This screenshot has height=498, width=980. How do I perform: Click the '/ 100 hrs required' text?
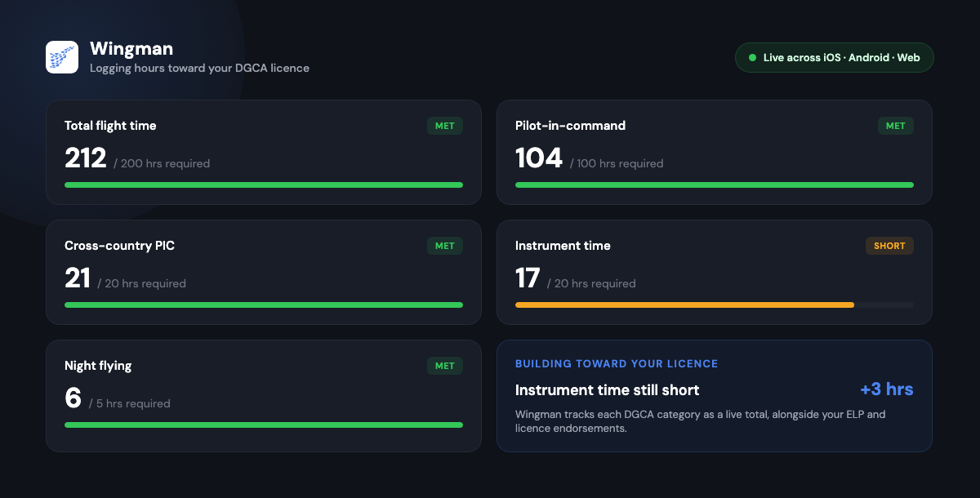click(617, 163)
